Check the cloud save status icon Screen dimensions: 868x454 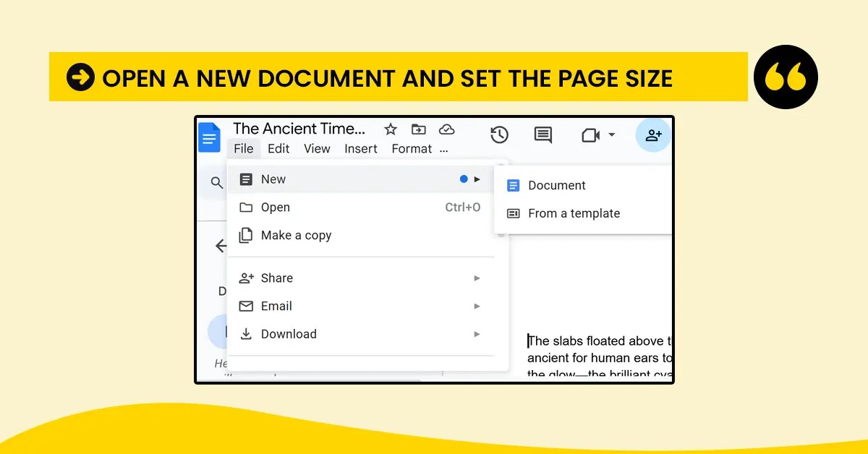[447, 129]
